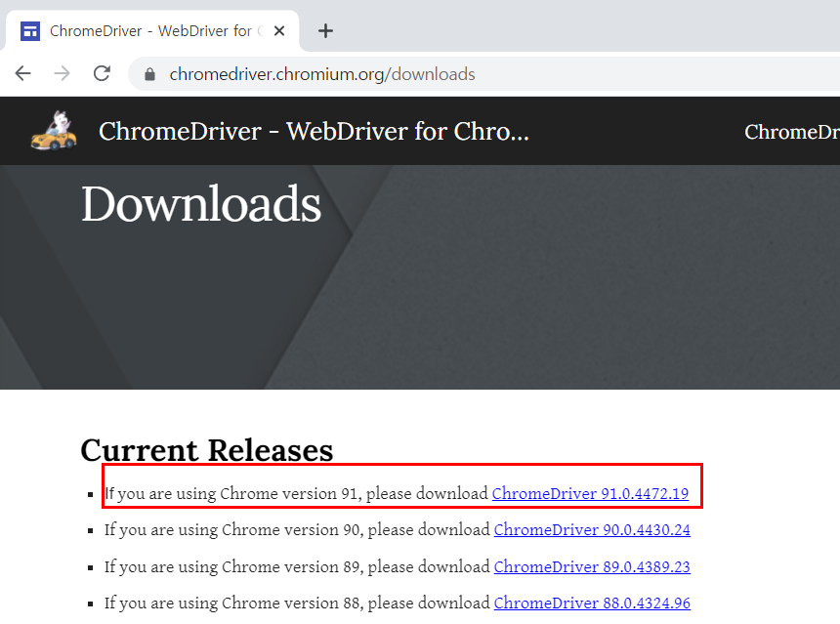The image size is (840, 624).
Task: Open ChromeDriver 90.0.4430.24 link
Action: pos(592,529)
